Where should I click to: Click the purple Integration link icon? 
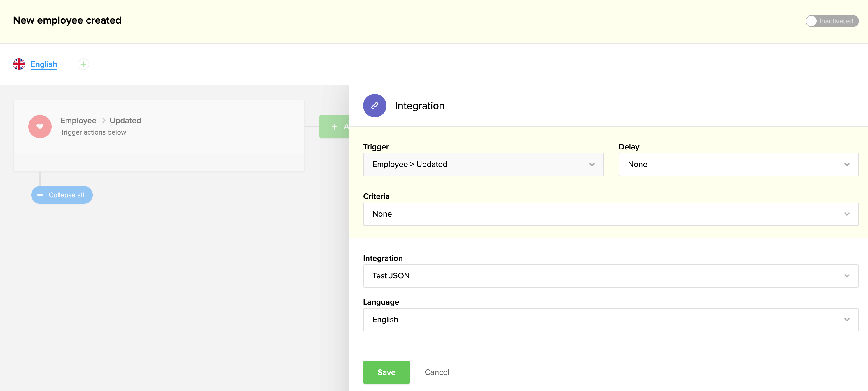coord(374,106)
